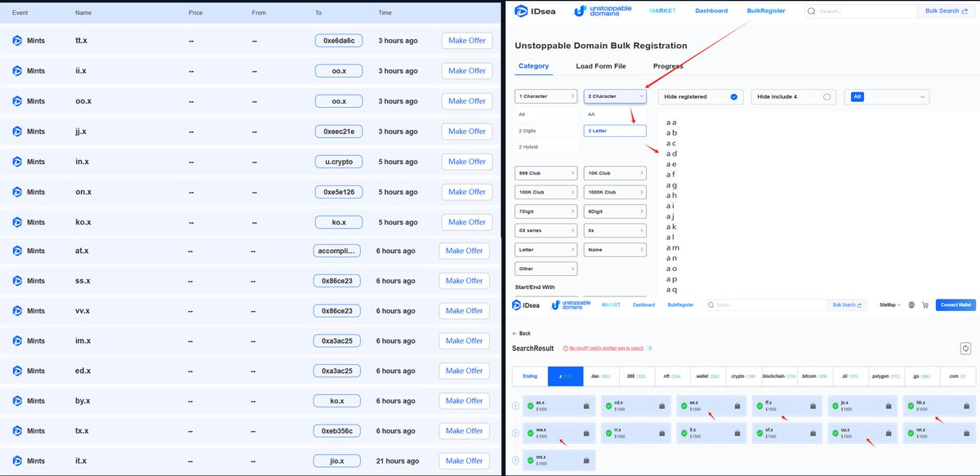The width and height of the screenshot is (980, 476).
Task: Select the .crypto ending tab
Action: point(742,376)
